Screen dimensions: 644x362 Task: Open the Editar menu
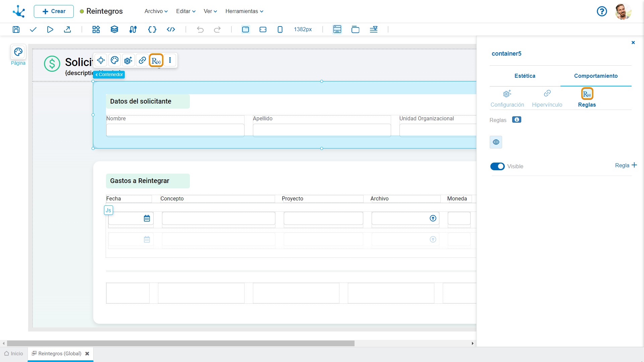pyautogui.click(x=186, y=11)
